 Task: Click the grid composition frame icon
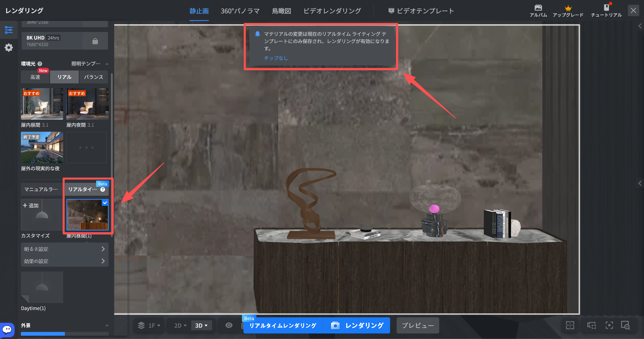click(x=570, y=325)
